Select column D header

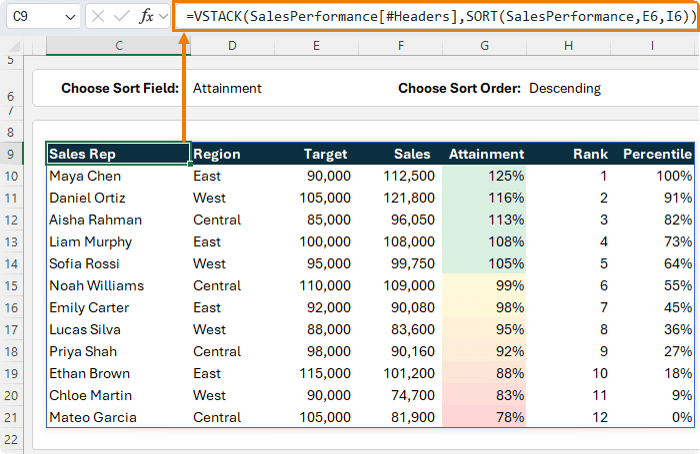click(232, 46)
